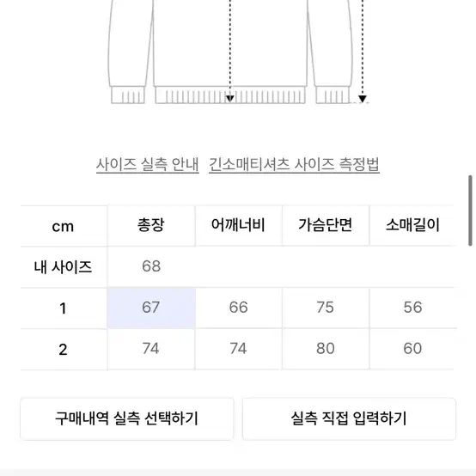The height and width of the screenshot is (476, 476).
Task: Select the highlighted 67 총장 cell
Action: pos(151,308)
